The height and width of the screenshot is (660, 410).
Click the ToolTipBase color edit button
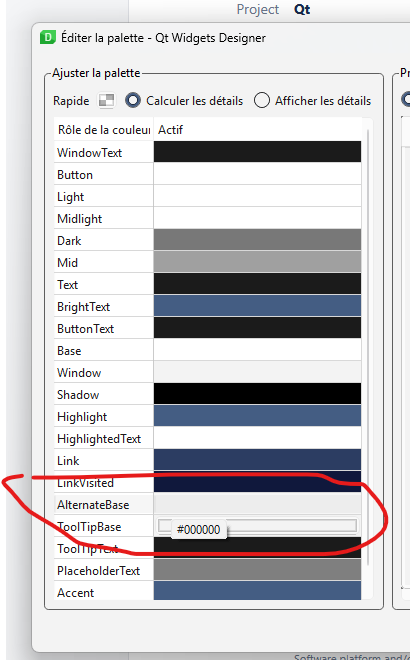pos(165,525)
